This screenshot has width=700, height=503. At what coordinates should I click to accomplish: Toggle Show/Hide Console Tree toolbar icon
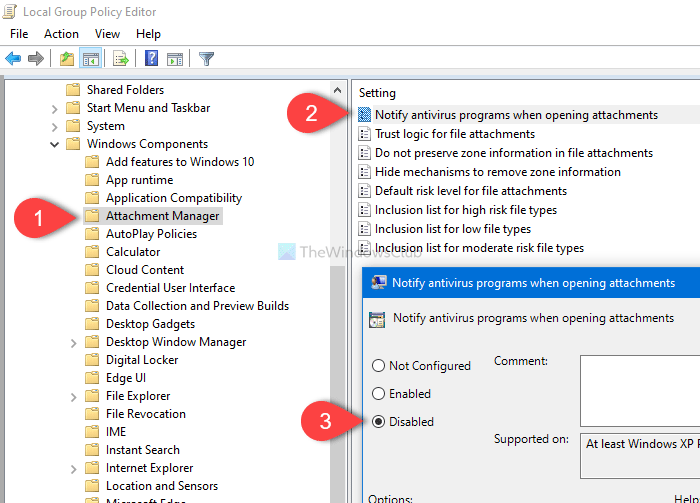pos(91,58)
